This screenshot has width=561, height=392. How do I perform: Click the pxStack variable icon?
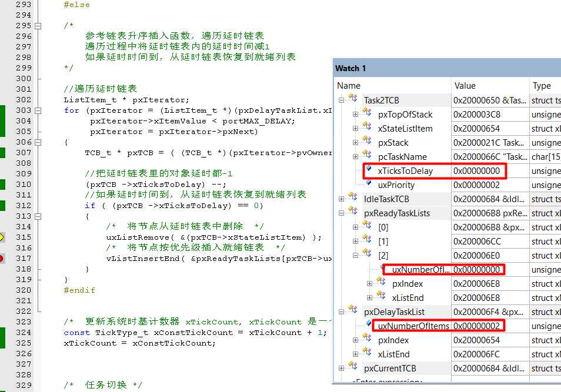[x=367, y=140]
